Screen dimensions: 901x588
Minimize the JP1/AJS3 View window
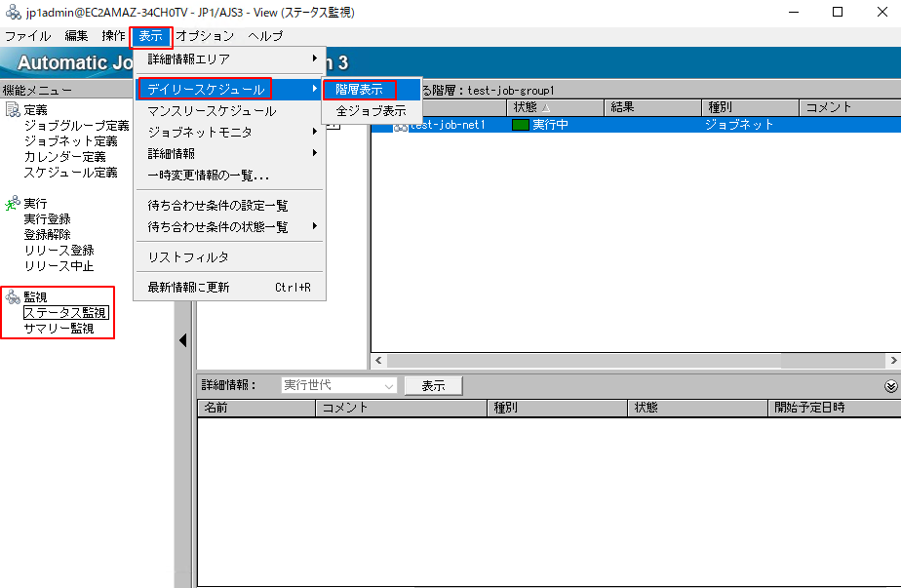click(x=794, y=12)
